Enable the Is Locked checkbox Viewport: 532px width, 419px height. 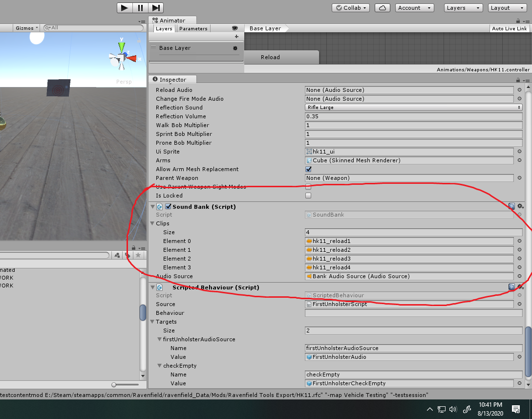click(308, 196)
